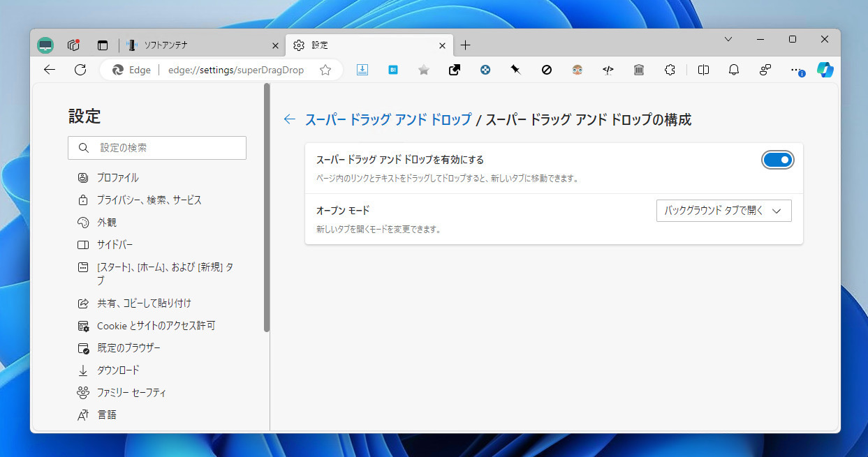Click the notifications bell icon
868x457 pixels.
[733, 70]
